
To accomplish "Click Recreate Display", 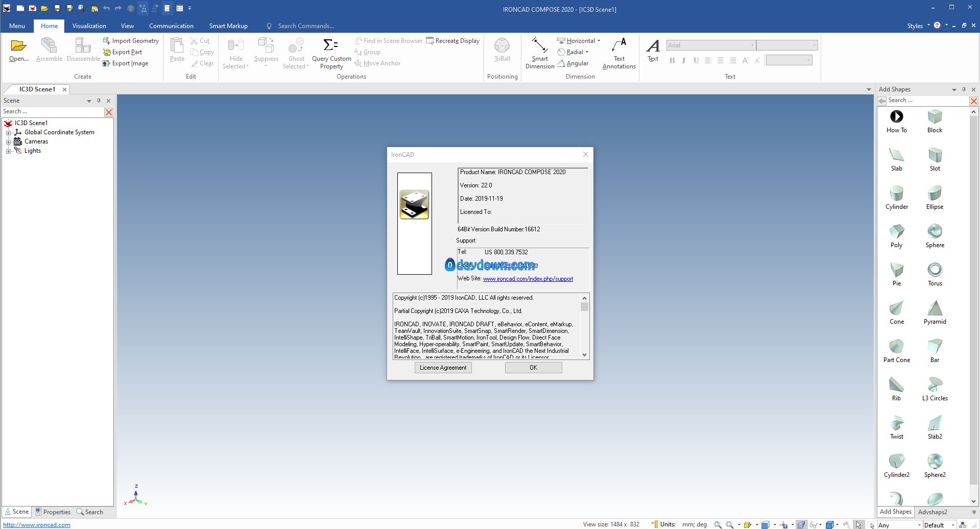I will [x=453, y=41].
